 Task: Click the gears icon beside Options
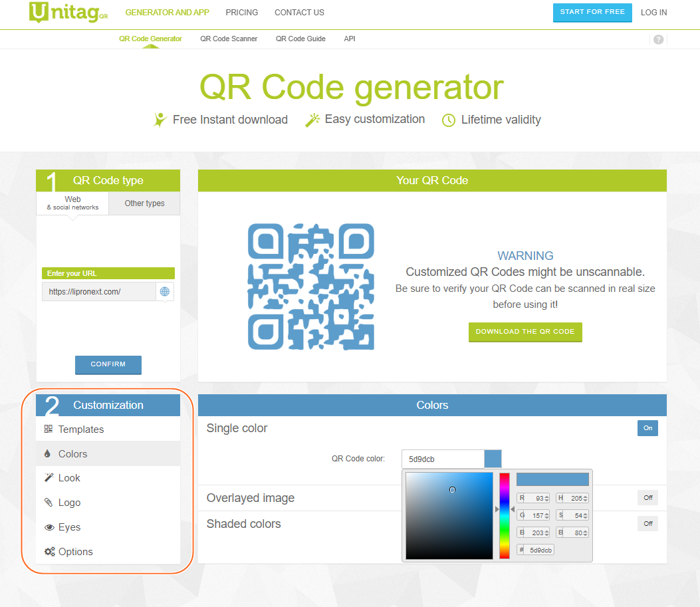(50, 552)
